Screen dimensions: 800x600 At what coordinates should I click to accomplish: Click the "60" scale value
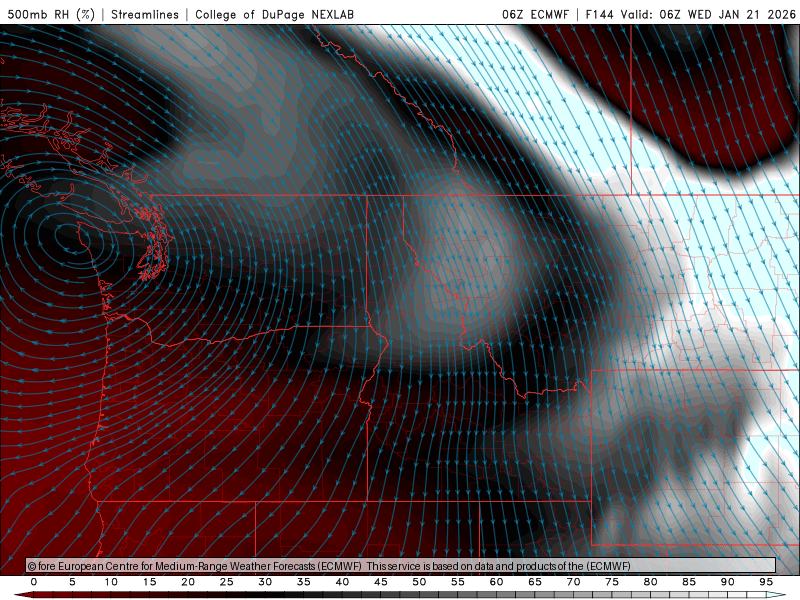(x=496, y=582)
